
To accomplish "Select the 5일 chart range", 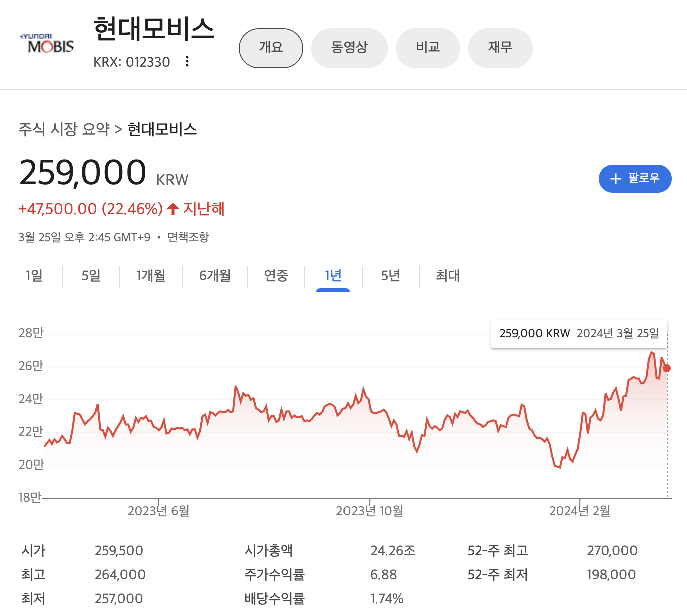I will 91,275.
